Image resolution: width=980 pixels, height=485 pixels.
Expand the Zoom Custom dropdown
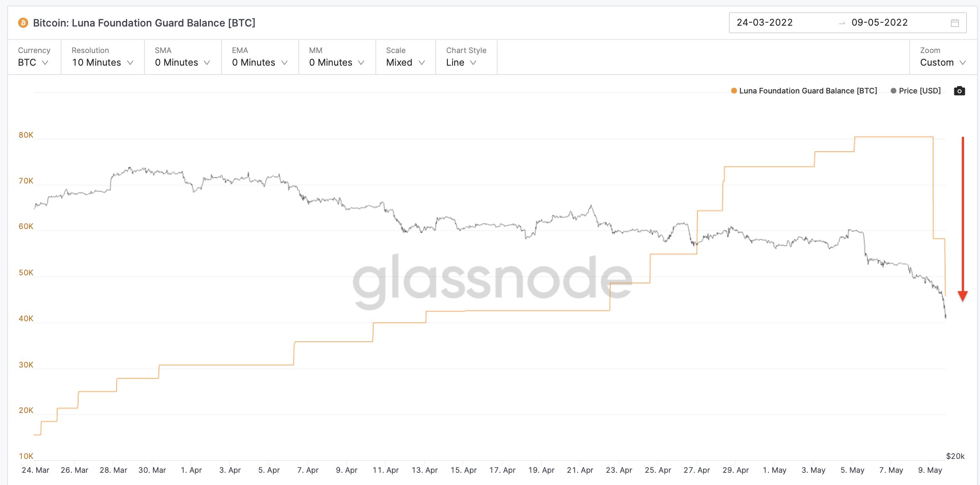[943, 62]
